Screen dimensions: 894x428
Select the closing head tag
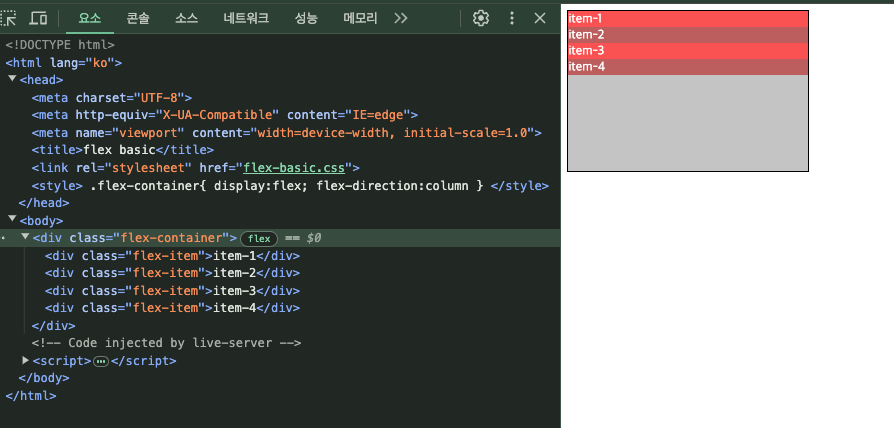pos(44,203)
